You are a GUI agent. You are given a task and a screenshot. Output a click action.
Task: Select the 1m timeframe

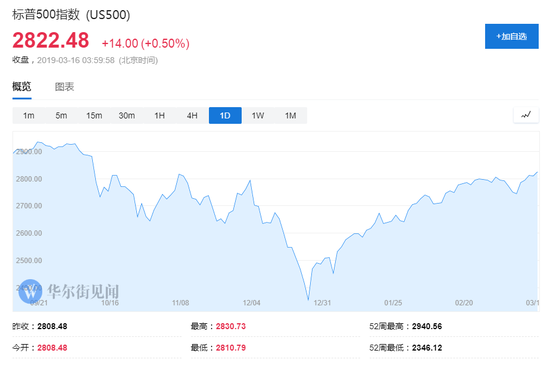coord(29,115)
